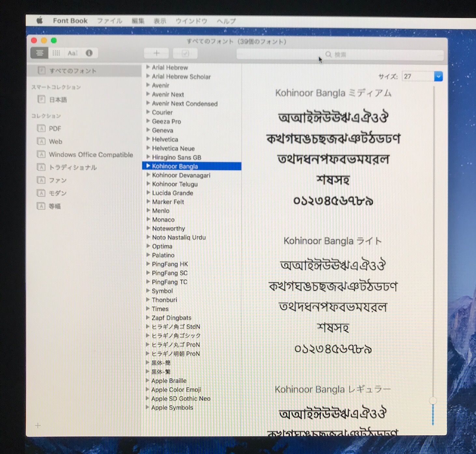
Task: Select the トラディショナル collection
Action: pos(73,167)
